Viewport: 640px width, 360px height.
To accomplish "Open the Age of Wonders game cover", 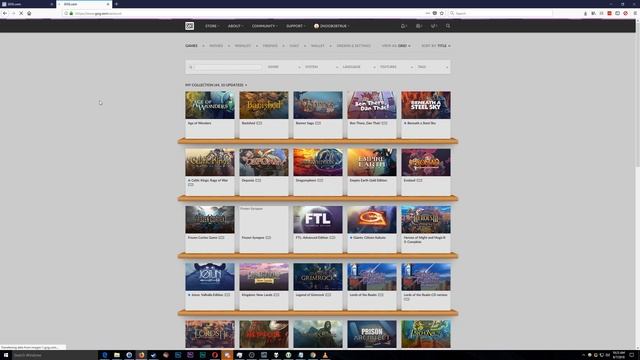I will [x=210, y=105].
